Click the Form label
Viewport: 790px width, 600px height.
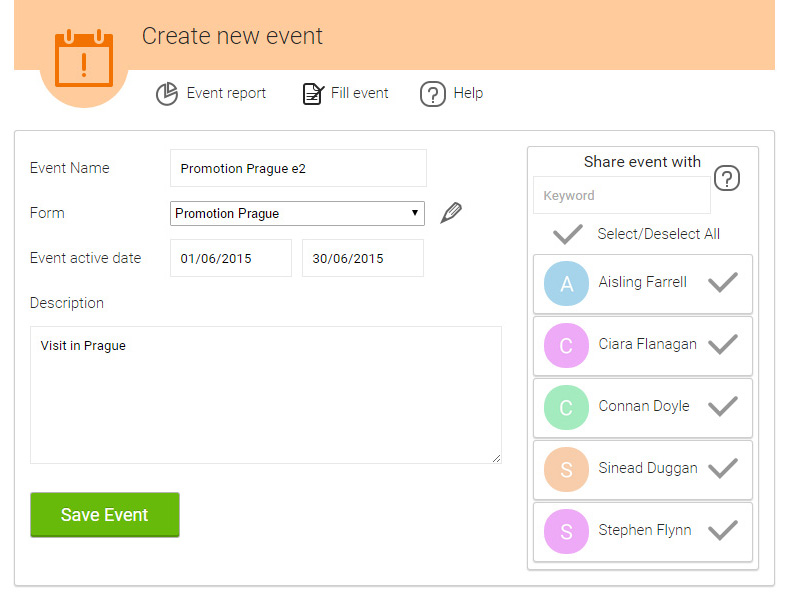[47, 213]
